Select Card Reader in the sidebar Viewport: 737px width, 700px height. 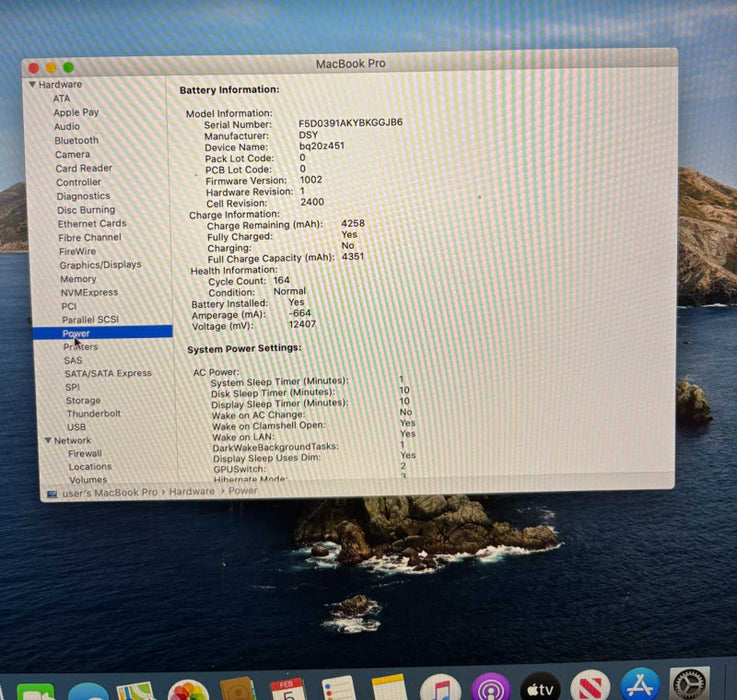84,168
